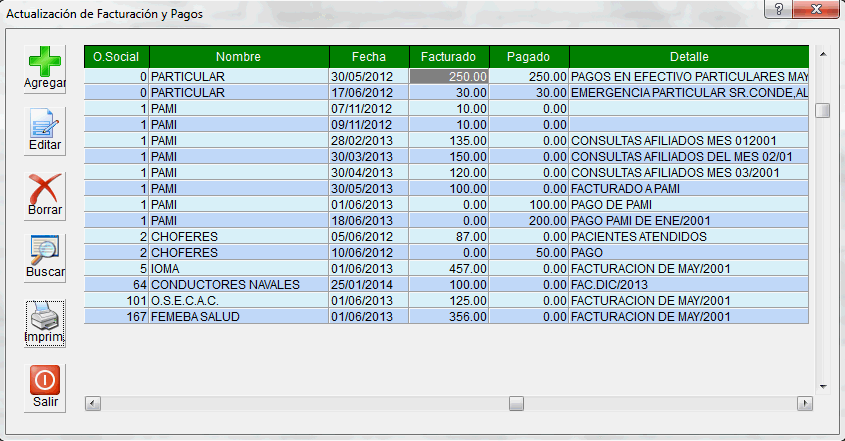845x441 pixels.
Task: Click the vertical scrollbar thumb
Action: coord(822,110)
